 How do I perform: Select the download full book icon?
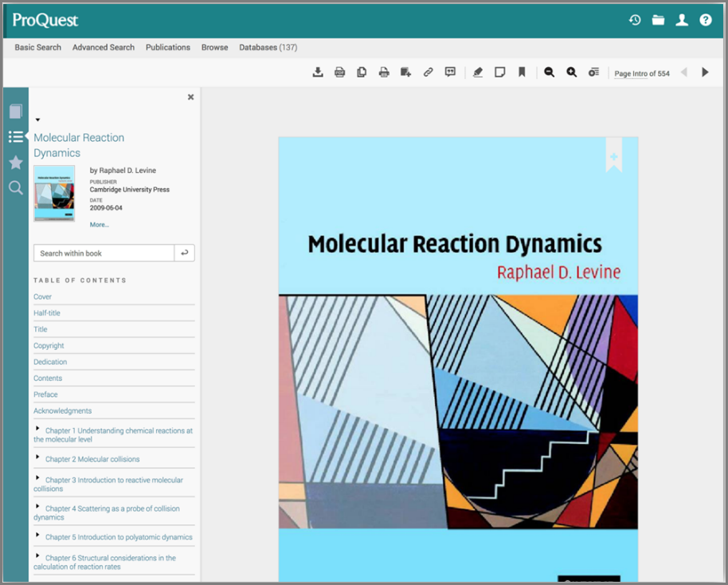(x=318, y=72)
